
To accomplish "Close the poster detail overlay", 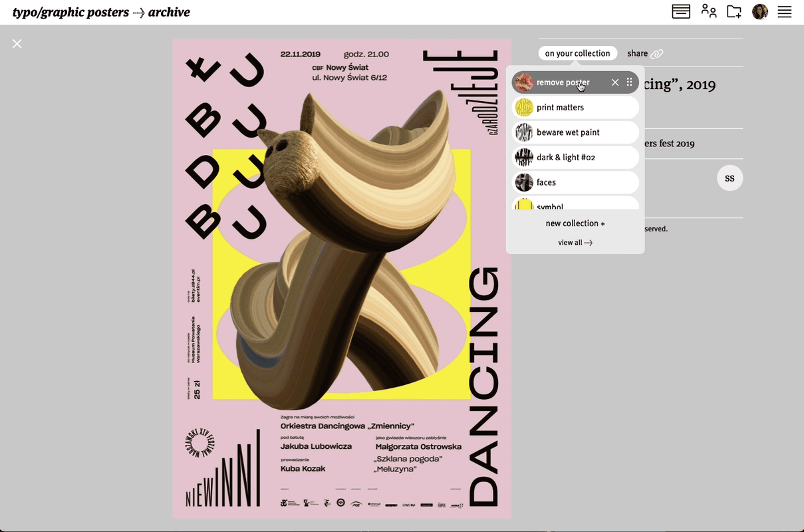I will click(17, 44).
